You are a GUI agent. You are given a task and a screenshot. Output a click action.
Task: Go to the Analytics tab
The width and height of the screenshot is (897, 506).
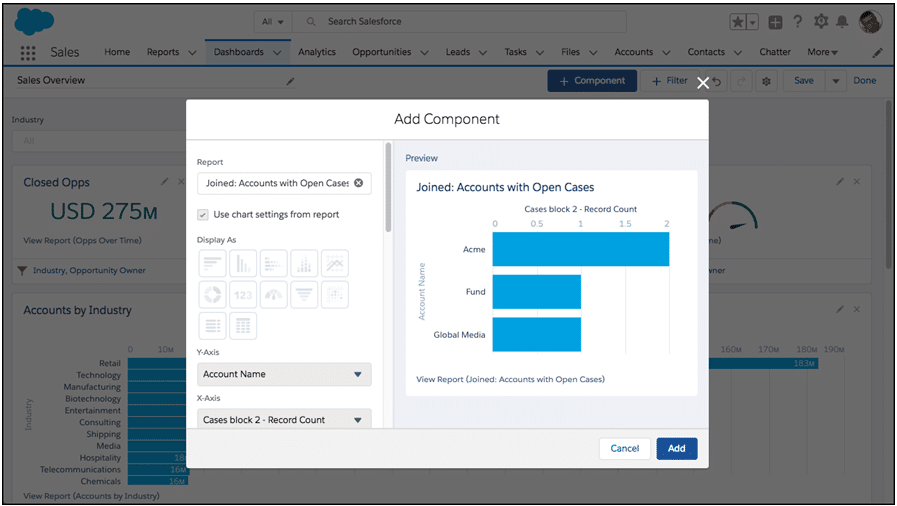pyautogui.click(x=317, y=52)
